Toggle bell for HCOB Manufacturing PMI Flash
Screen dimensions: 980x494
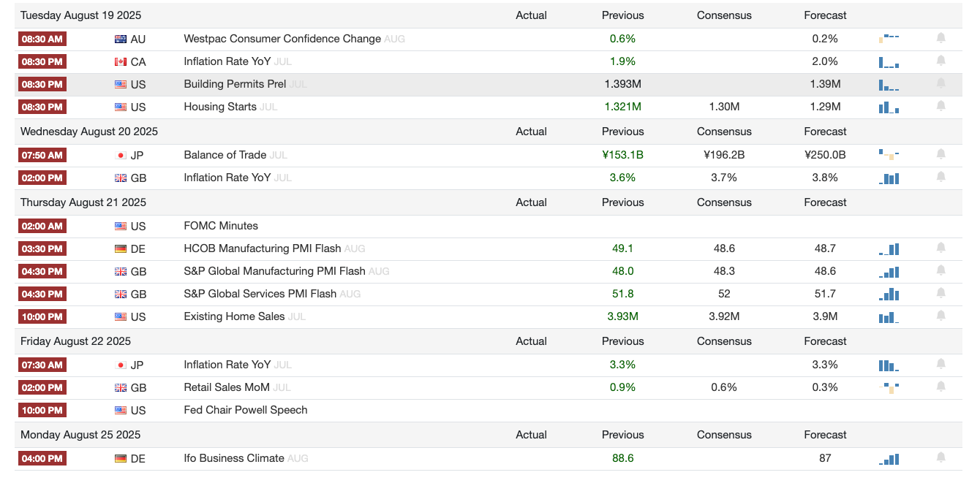941,248
